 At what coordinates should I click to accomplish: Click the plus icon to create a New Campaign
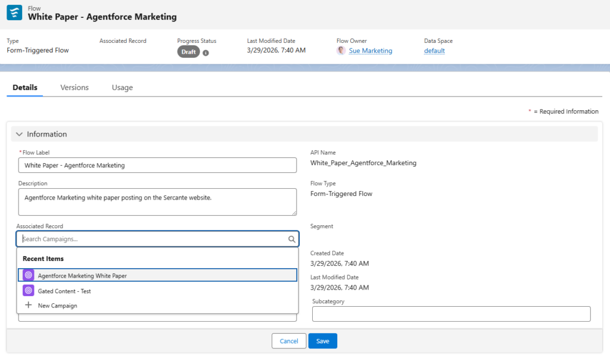click(x=29, y=305)
